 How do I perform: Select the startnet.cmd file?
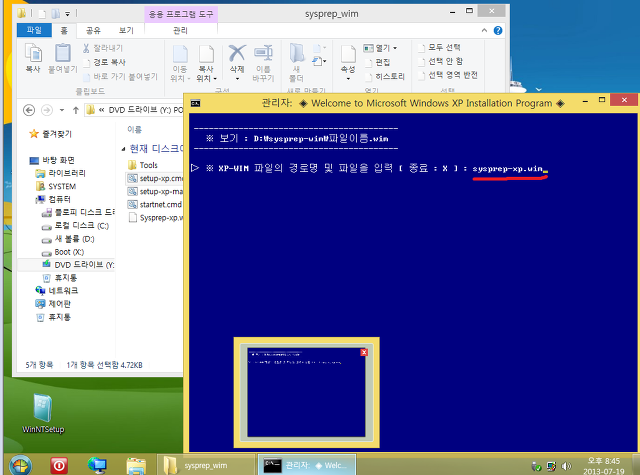155,204
